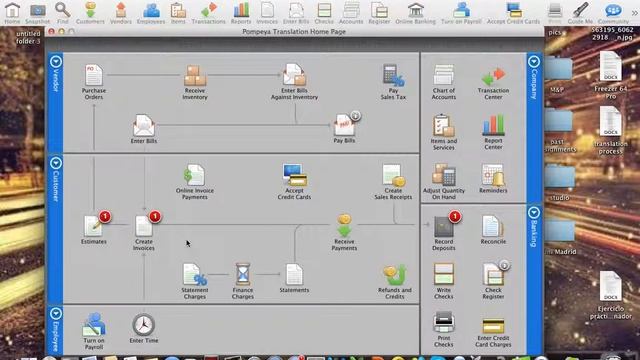
Task: Open Transactions from the toolbar
Action: (209, 13)
